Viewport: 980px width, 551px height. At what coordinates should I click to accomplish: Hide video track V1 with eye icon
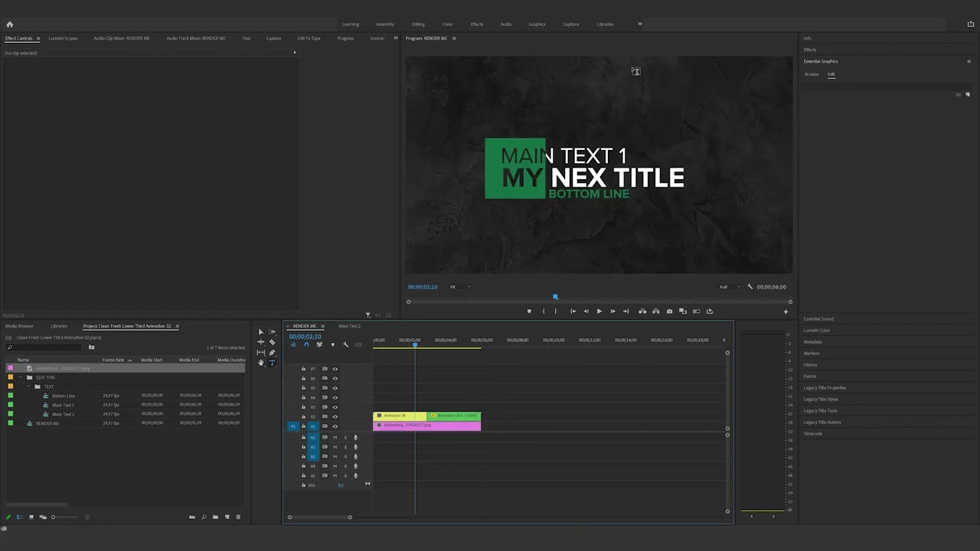[x=335, y=426]
